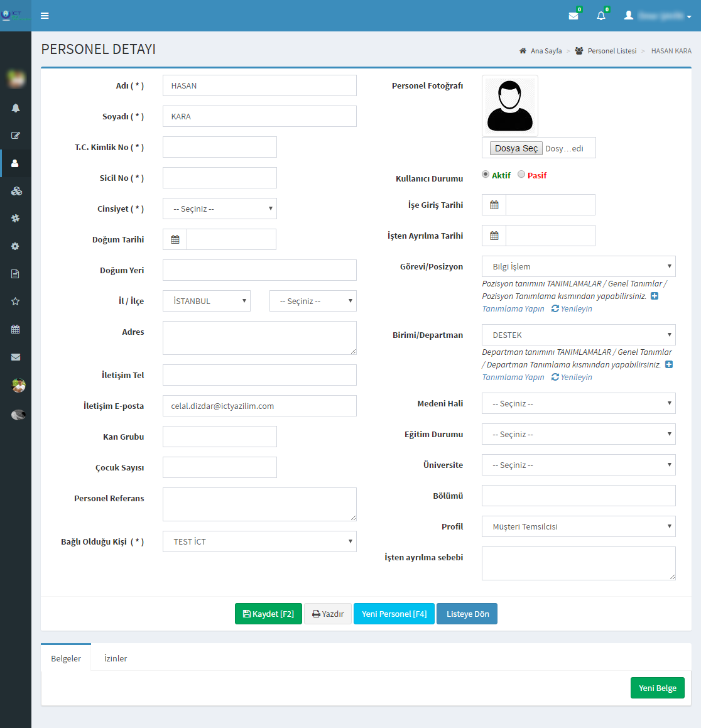Click Personel Listesi breadcrumb link
The height and width of the screenshot is (728, 701).
coord(612,51)
